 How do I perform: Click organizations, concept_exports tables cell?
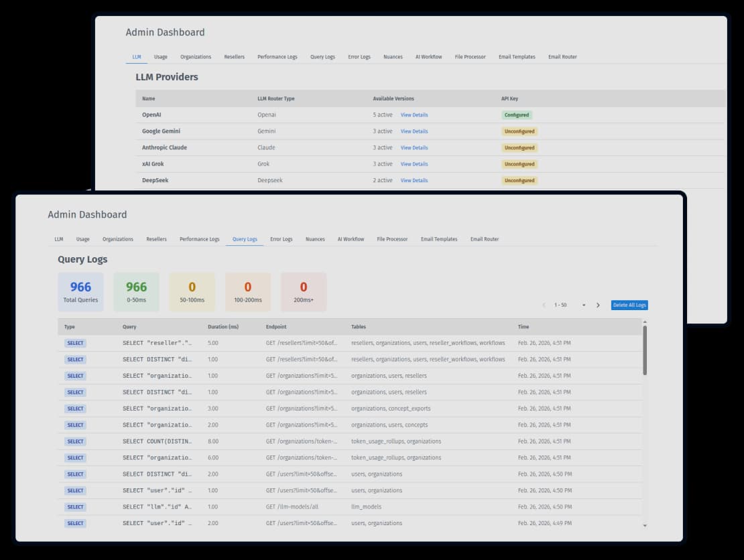(x=391, y=409)
